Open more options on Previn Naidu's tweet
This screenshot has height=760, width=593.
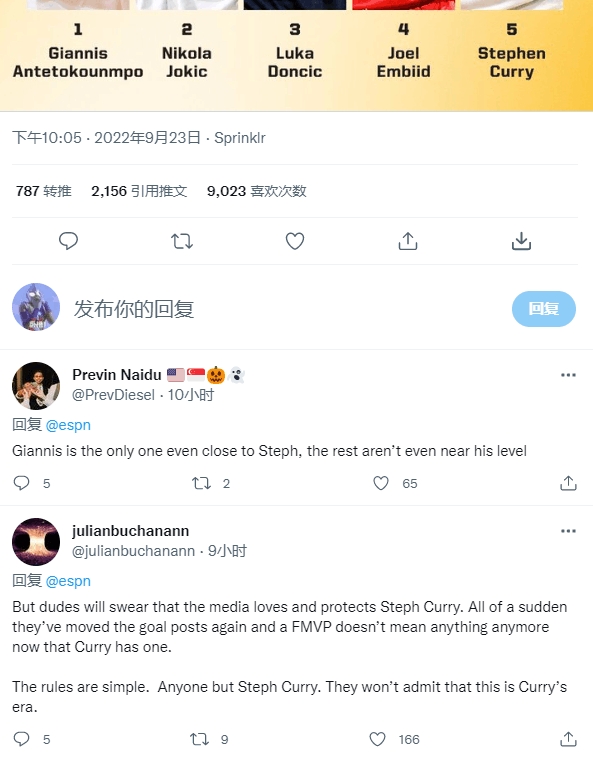(568, 375)
